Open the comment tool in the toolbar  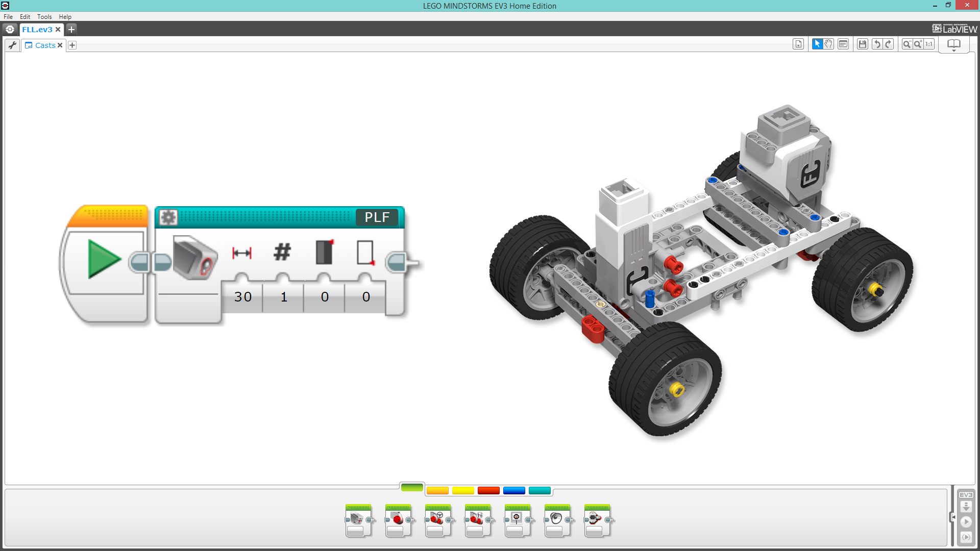[x=843, y=44]
